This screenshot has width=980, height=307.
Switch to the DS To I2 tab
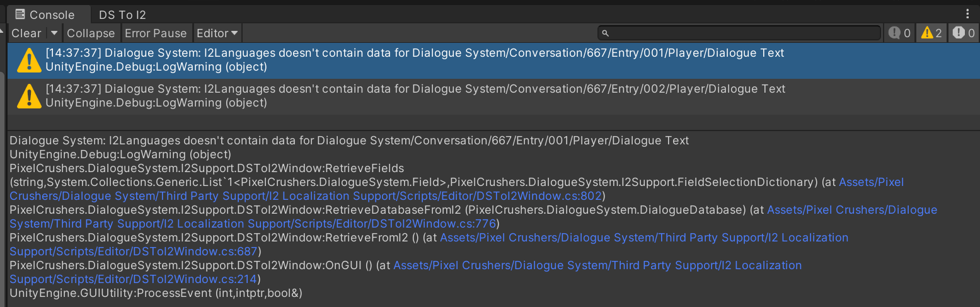pyautogui.click(x=122, y=14)
